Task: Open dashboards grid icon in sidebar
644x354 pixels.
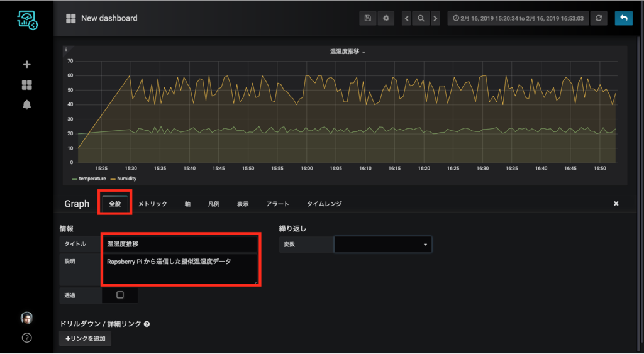Action: click(26, 85)
